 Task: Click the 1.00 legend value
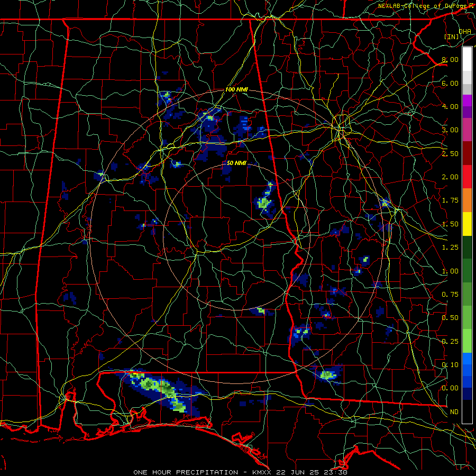pos(450,271)
